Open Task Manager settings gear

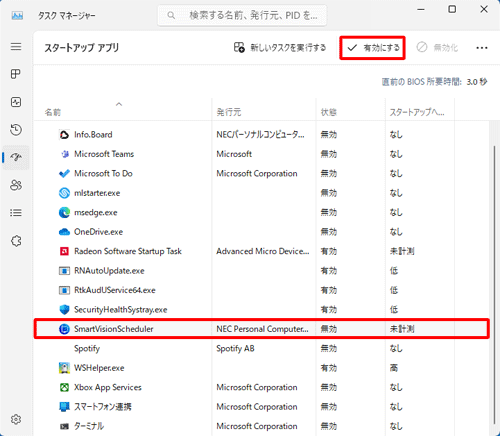point(16,419)
